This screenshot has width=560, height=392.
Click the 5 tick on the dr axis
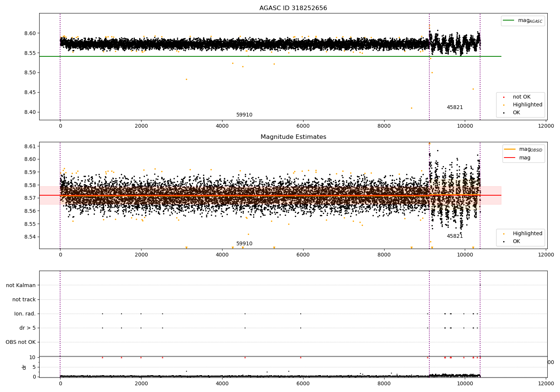[x=34, y=367]
